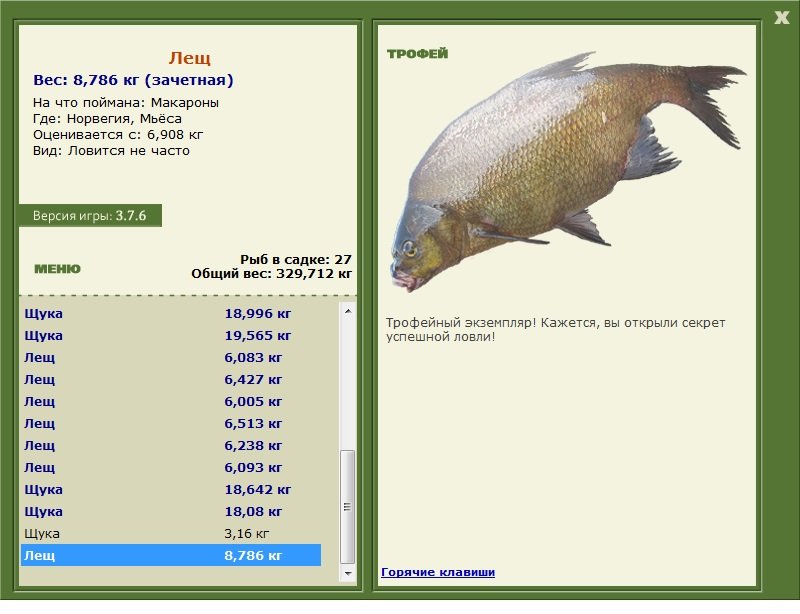The image size is (800, 614).
Task: Open the Горячие клавиши link
Action: click(x=438, y=572)
